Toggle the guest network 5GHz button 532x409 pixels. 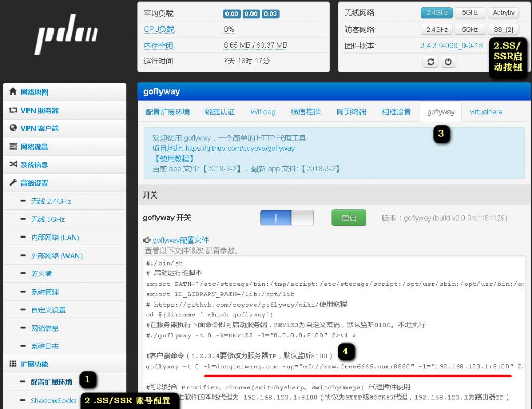[470, 30]
